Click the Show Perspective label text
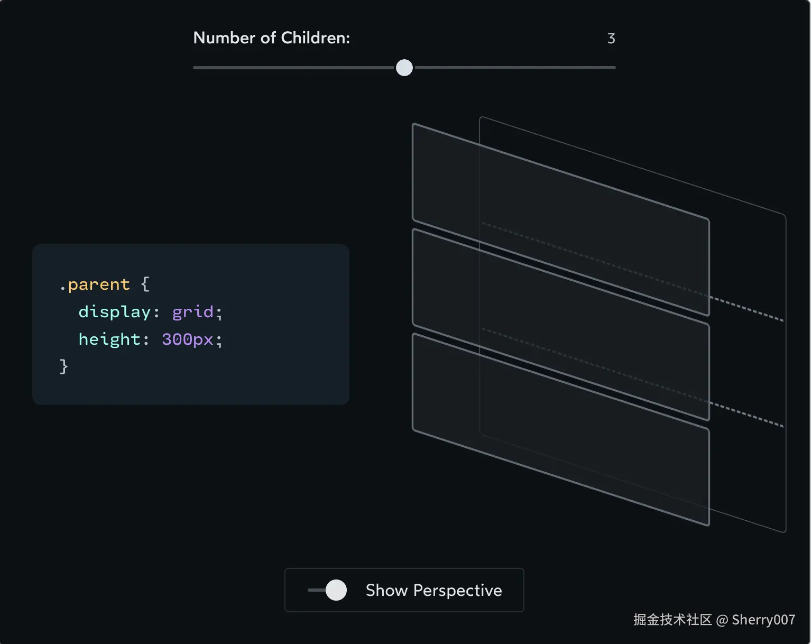The image size is (812, 644). coord(433,590)
